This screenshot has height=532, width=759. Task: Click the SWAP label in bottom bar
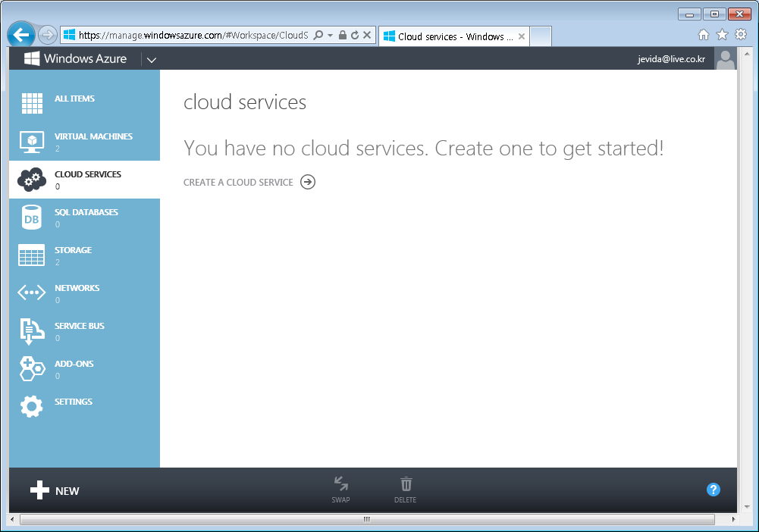click(340, 500)
